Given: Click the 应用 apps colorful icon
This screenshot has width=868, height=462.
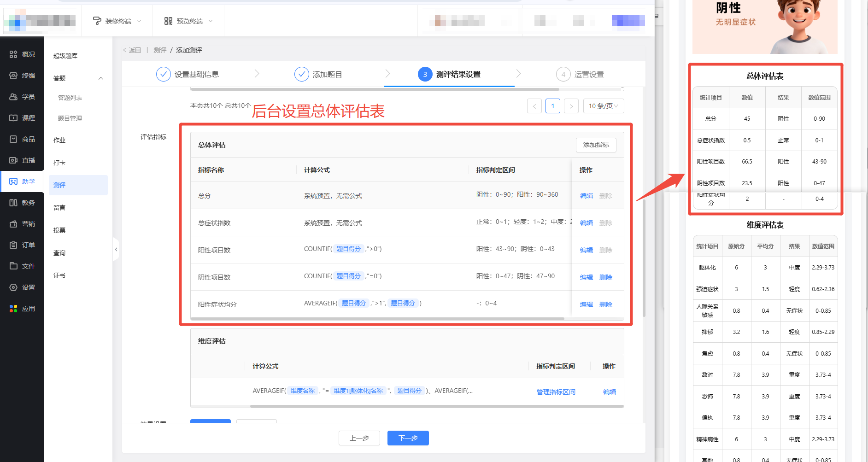Looking at the screenshot, I should 13,309.
